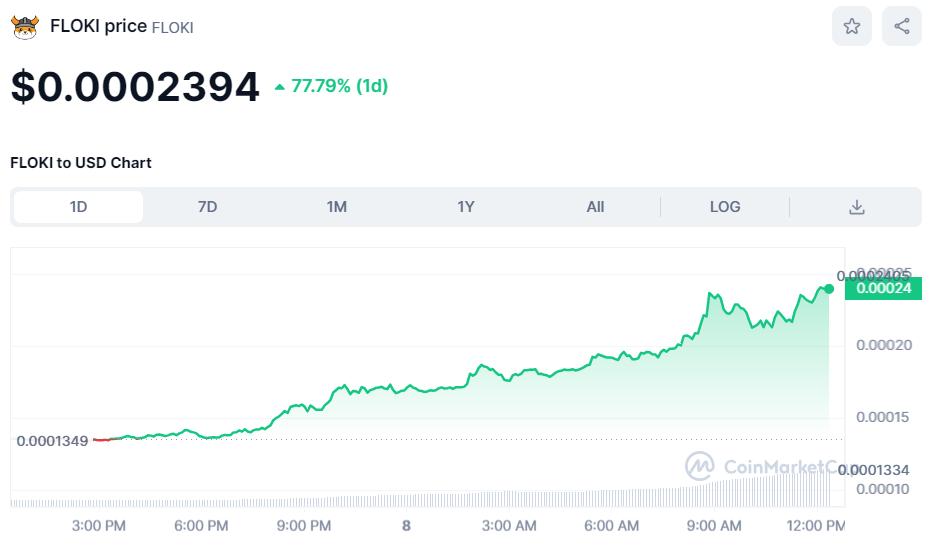Click the share icon button
Image resolution: width=928 pixels, height=543 pixels.
(x=901, y=27)
